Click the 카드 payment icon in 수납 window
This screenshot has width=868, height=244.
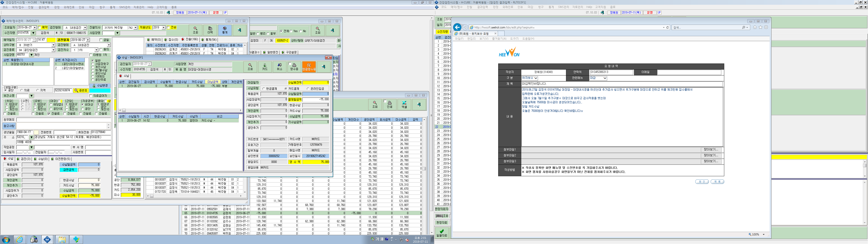click(x=265, y=67)
